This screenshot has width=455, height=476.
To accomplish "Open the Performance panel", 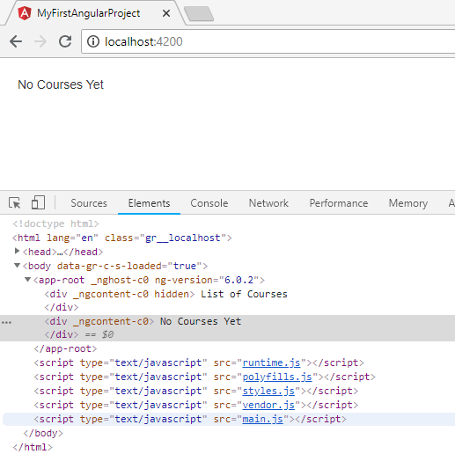I will click(339, 203).
